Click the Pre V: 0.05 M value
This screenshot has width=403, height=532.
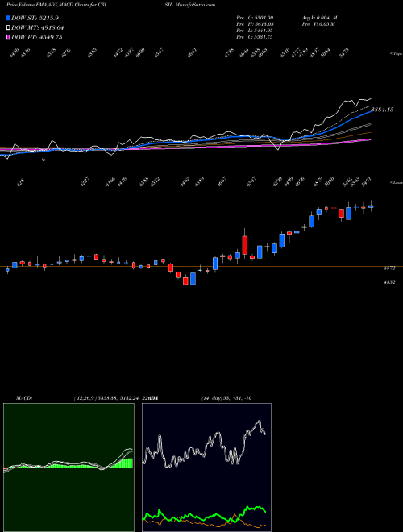point(319,24)
